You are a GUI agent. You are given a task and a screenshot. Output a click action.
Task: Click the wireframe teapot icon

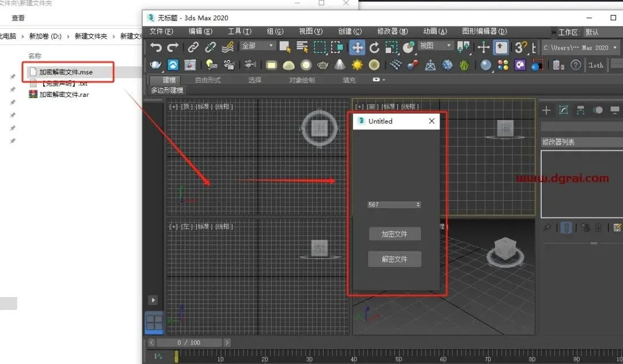tap(322, 65)
